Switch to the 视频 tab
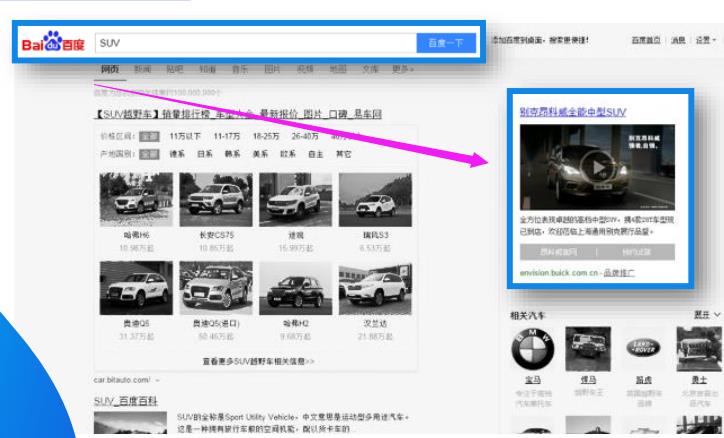Viewport: 724px width, 438px height. [x=305, y=69]
